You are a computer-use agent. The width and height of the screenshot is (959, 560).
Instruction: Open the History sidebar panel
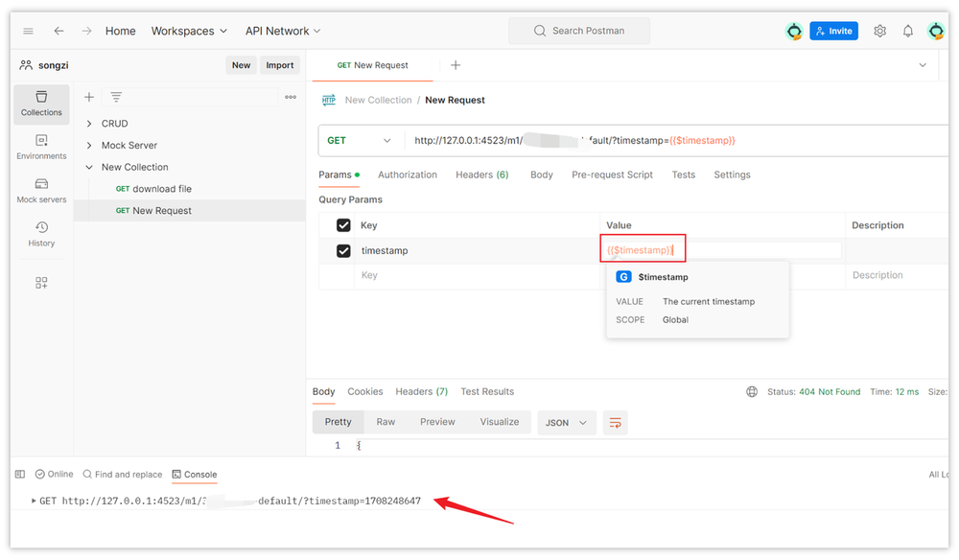click(x=41, y=234)
